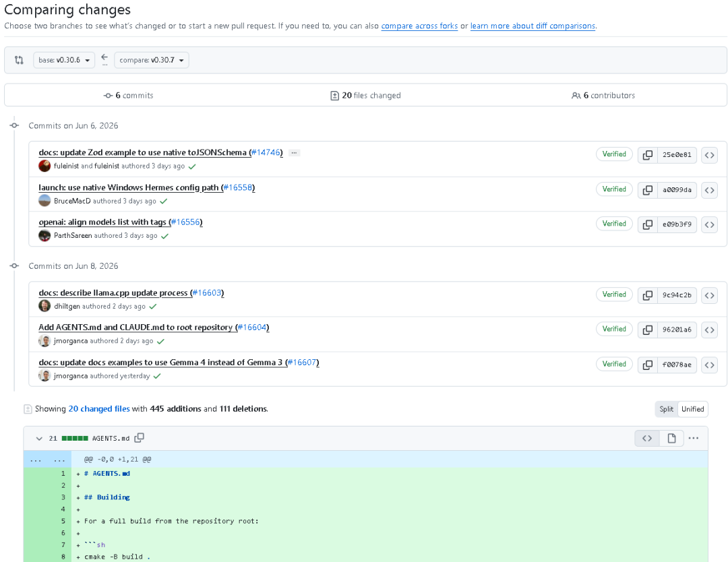Switch diff to Unified view
728x562 pixels.
(x=693, y=409)
